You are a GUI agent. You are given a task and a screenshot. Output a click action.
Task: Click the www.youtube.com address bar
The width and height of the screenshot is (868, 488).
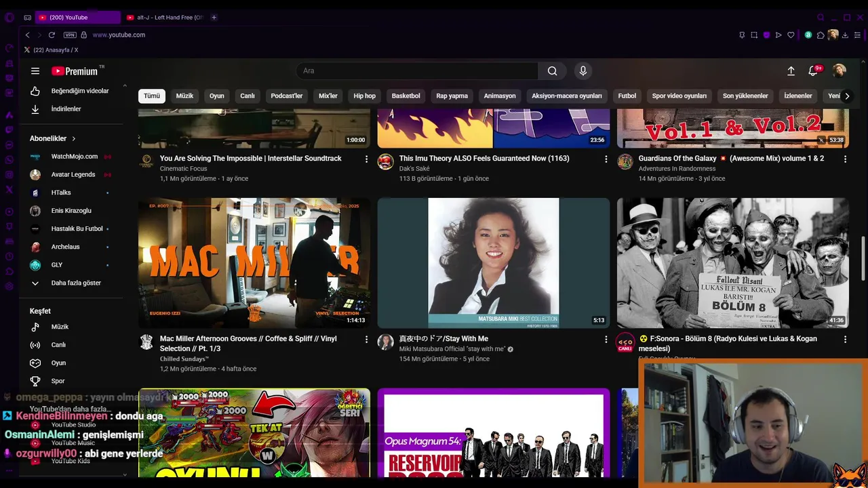coord(119,35)
